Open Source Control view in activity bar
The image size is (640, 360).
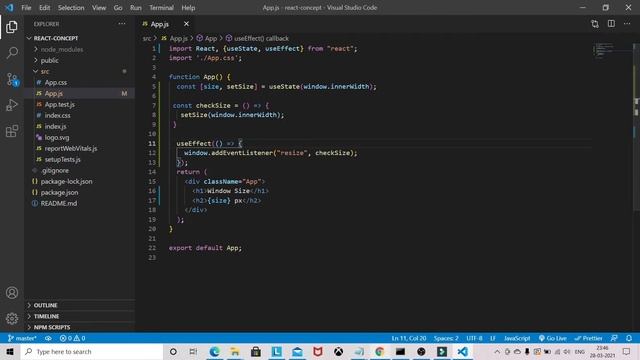click(x=12, y=79)
